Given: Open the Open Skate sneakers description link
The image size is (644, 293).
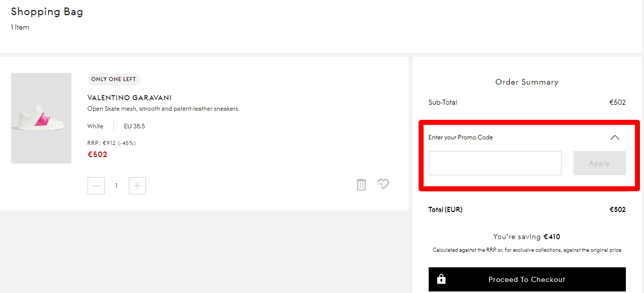Looking at the screenshot, I should point(163,109).
